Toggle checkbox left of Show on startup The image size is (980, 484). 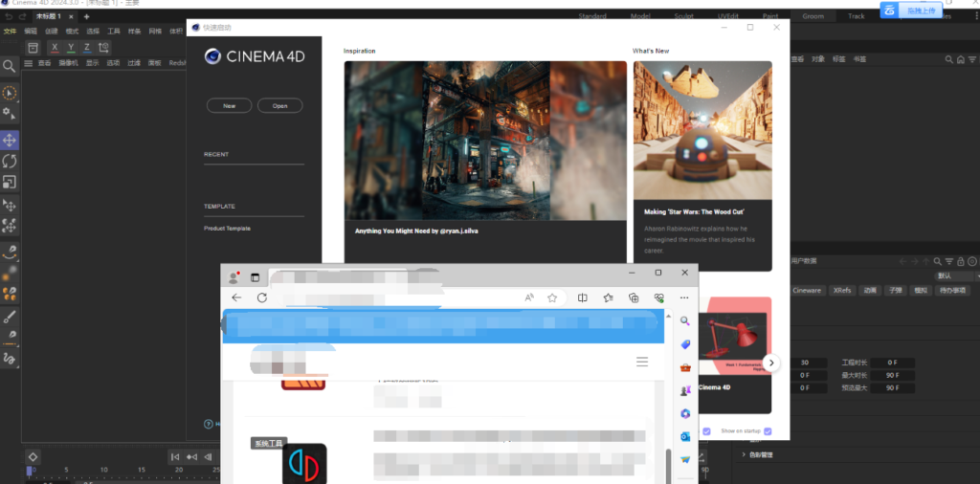pos(707,431)
